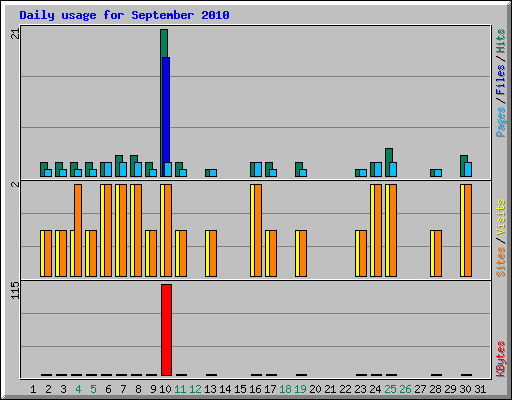
Task: Click the red KBytes bar for day 10
Action: [x=166, y=330]
